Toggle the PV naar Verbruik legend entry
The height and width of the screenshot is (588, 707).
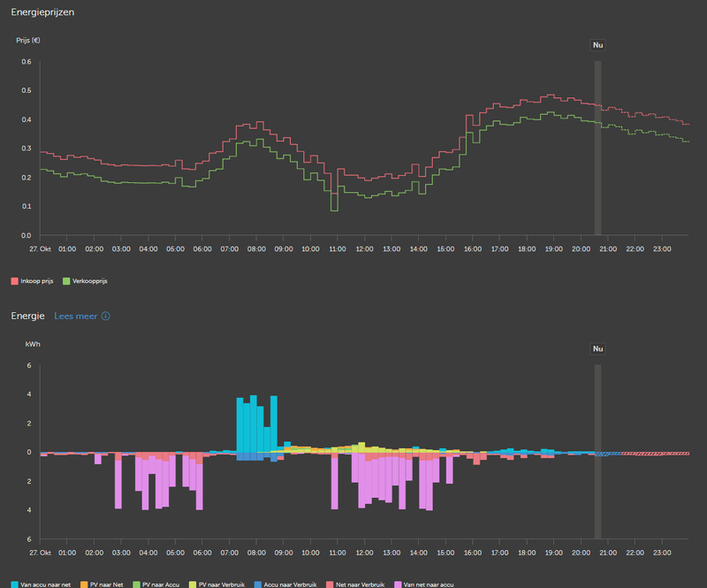(217, 584)
